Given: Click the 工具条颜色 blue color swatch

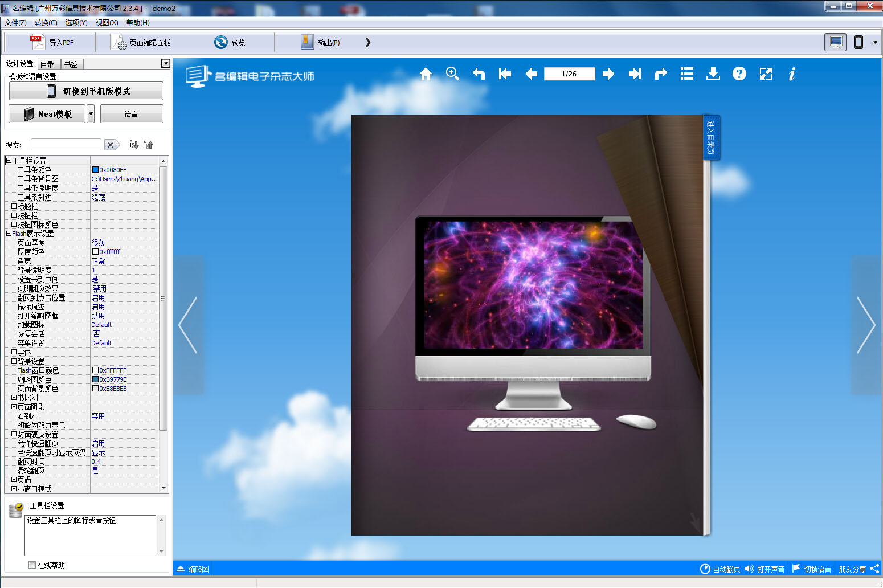Looking at the screenshot, I should (95, 170).
